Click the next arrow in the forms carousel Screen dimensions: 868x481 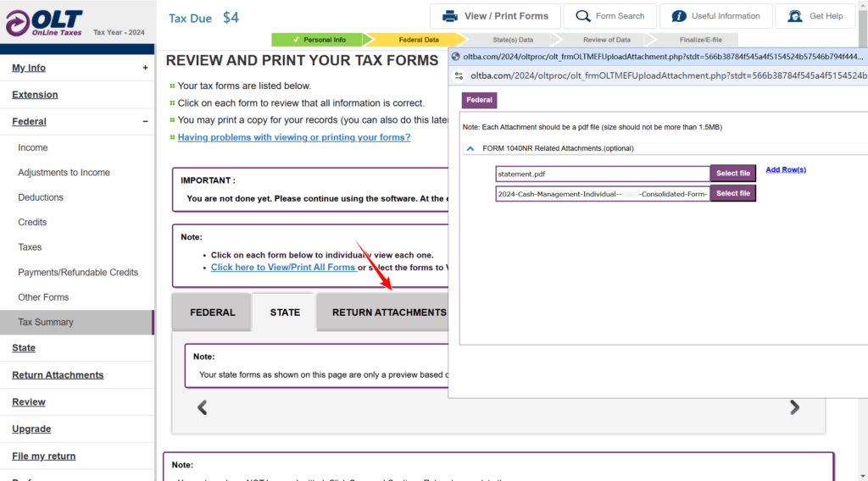coord(794,407)
